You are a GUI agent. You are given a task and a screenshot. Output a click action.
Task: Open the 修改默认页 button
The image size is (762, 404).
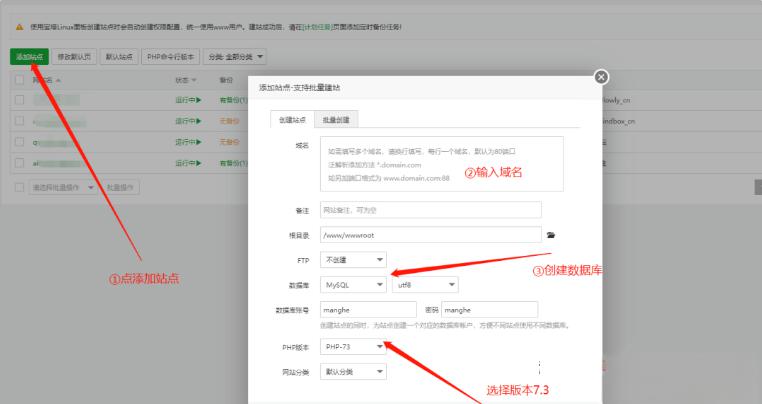click(74, 57)
